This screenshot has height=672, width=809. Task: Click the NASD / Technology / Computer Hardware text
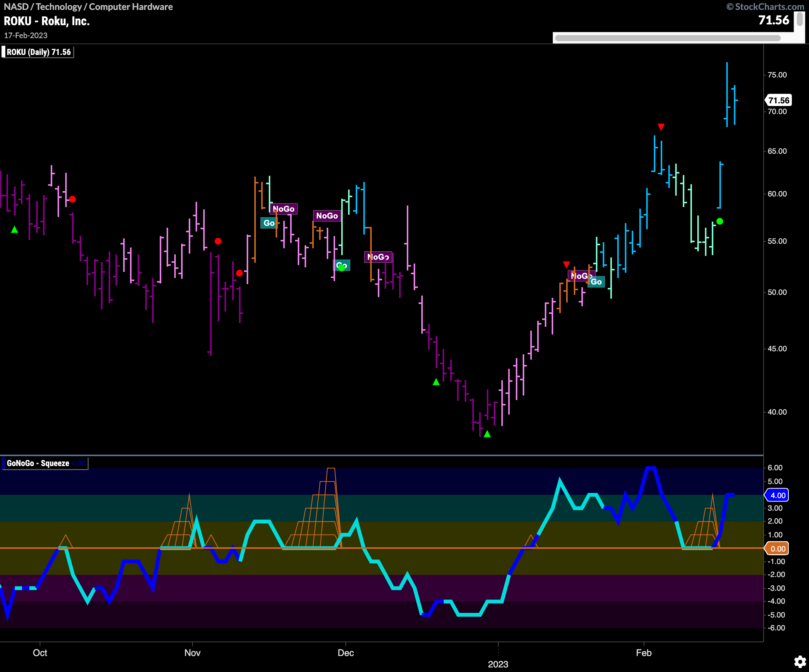(88, 6)
